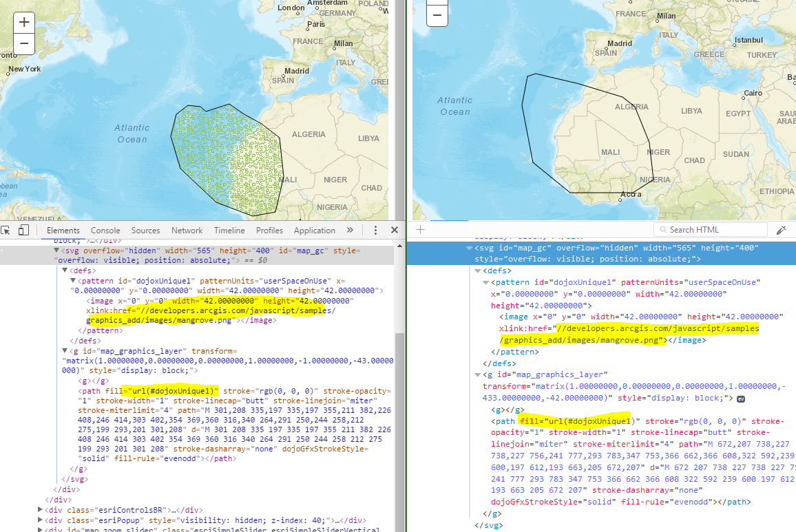Zoom out on the right map
Viewport: 796px width, 532px height.
437,15
